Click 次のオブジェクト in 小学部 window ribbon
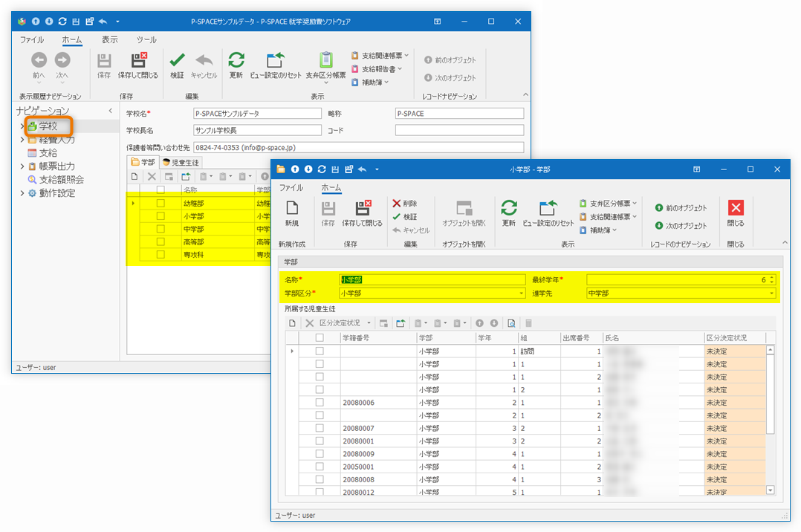Image resolution: width=801 pixels, height=532 pixels. 681,225
